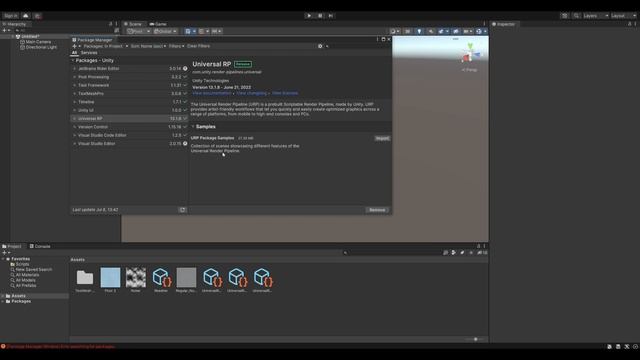Open the Layout dropdown
The height and width of the screenshot is (360, 640).
click(x=623, y=16)
